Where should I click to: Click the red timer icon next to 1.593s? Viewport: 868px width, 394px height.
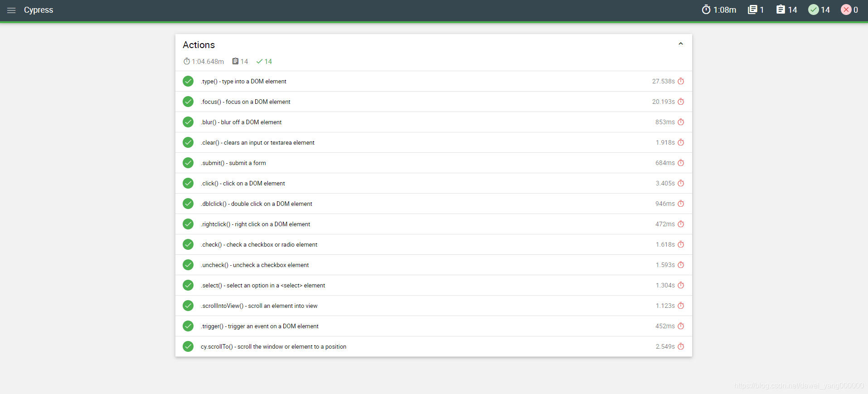(x=681, y=265)
